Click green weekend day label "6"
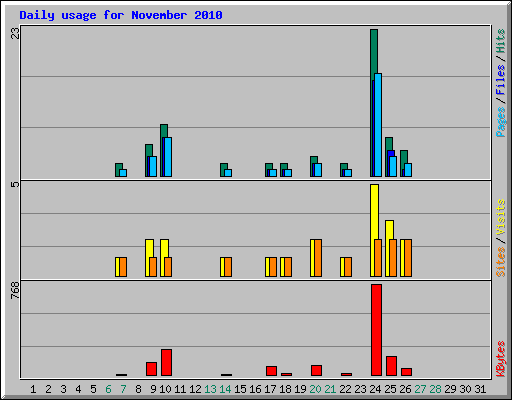Viewport: 512px width, 400px height. point(108,389)
